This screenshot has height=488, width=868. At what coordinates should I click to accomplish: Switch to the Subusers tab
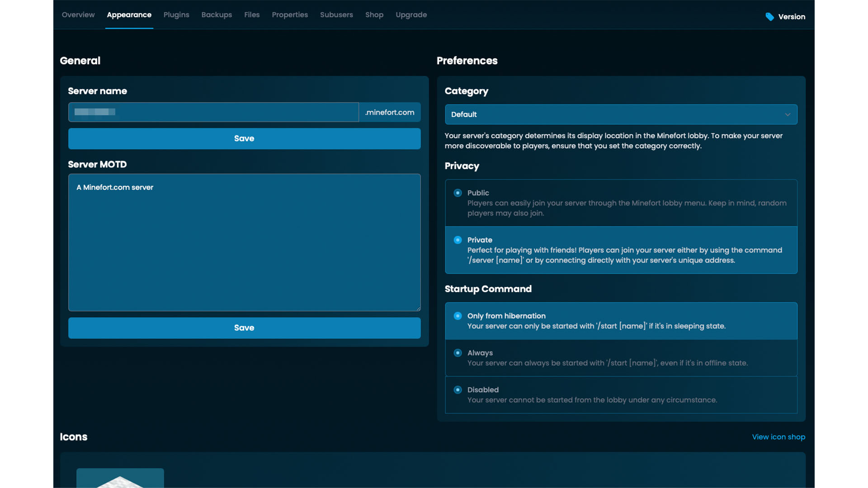[336, 15]
